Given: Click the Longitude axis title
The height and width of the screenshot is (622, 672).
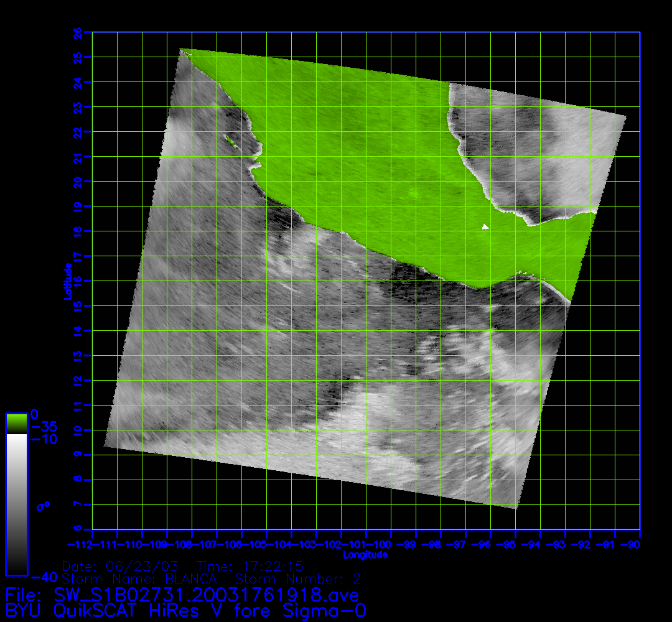Looking at the screenshot, I should pos(365,554).
